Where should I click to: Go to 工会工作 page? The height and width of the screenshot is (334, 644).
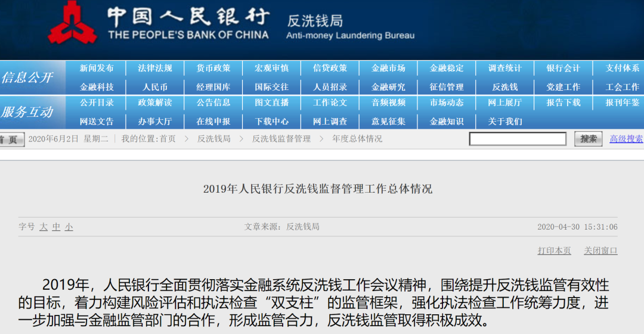click(622, 87)
